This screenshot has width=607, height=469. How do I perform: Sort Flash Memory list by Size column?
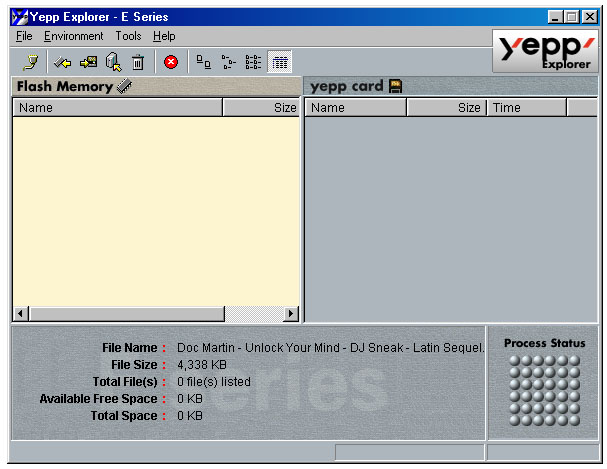261,107
